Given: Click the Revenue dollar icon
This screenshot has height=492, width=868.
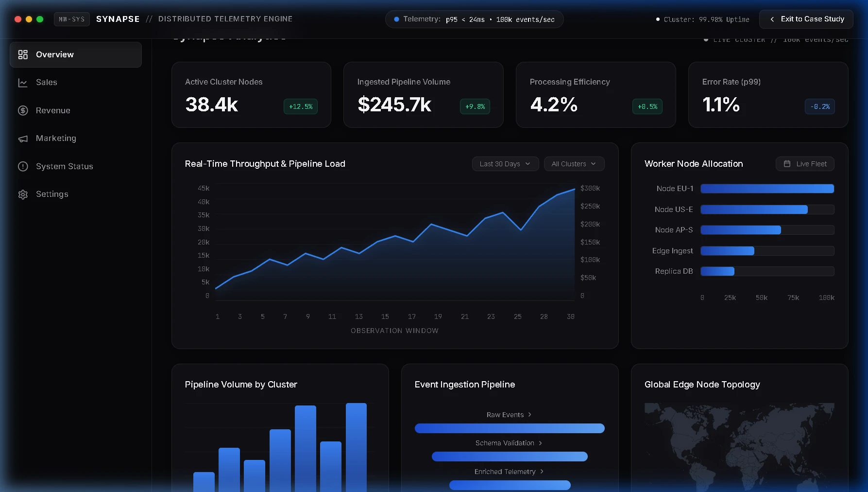Looking at the screenshot, I should point(23,110).
